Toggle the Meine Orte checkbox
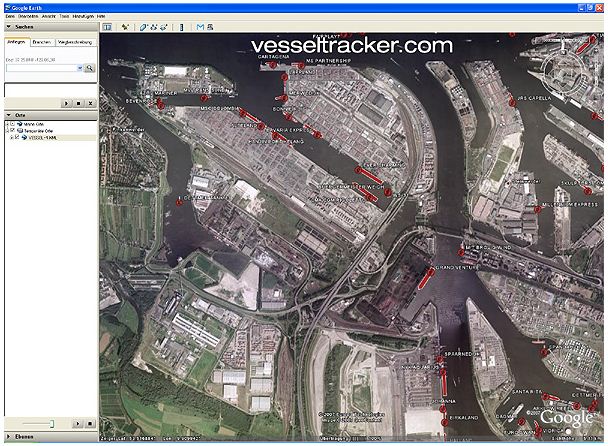The width and height of the screenshot is (608, 446). point(13,124)
